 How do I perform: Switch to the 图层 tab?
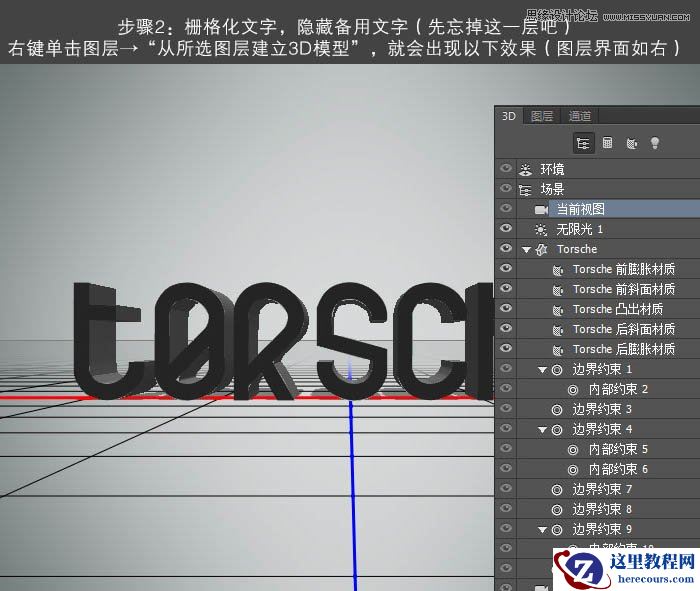542,116
